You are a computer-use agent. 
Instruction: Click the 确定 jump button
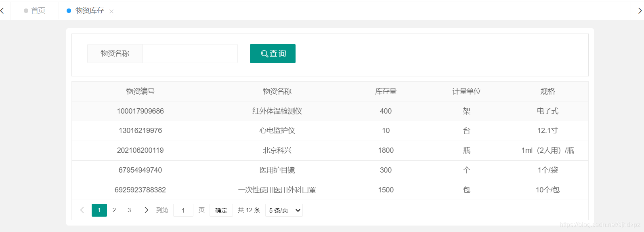[x=221, y=210]
